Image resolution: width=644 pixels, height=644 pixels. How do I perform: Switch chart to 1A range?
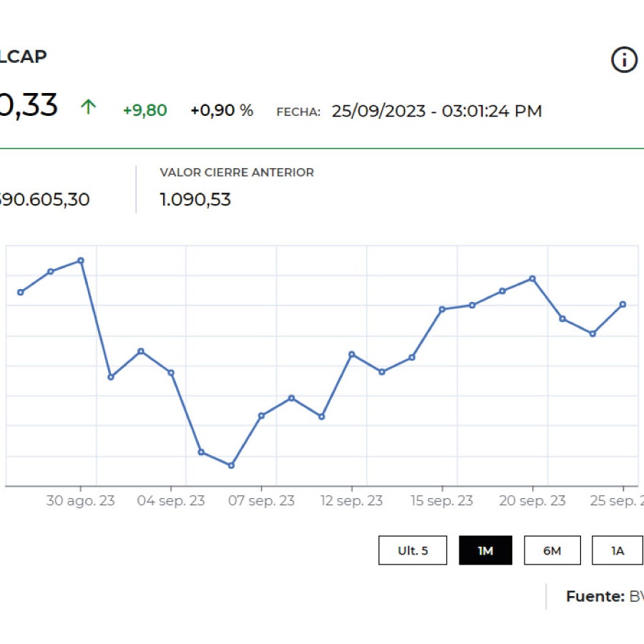click(x=618, y=550)
